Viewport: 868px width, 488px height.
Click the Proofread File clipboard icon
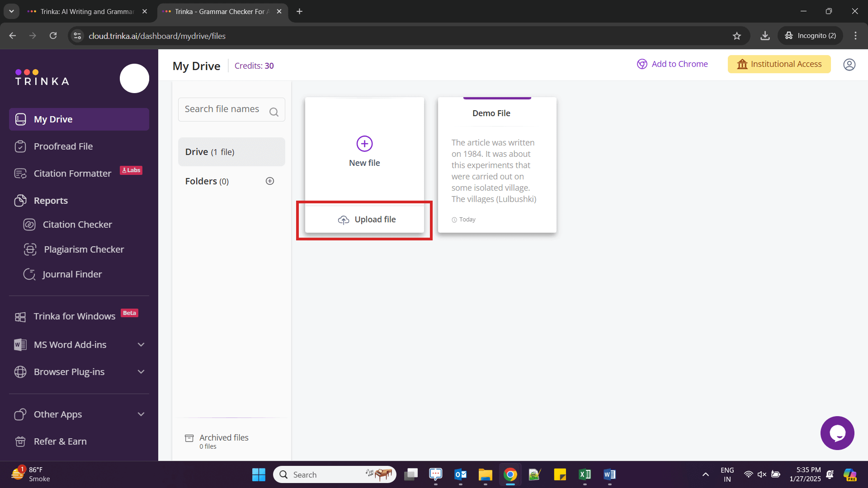coord(20,146)
